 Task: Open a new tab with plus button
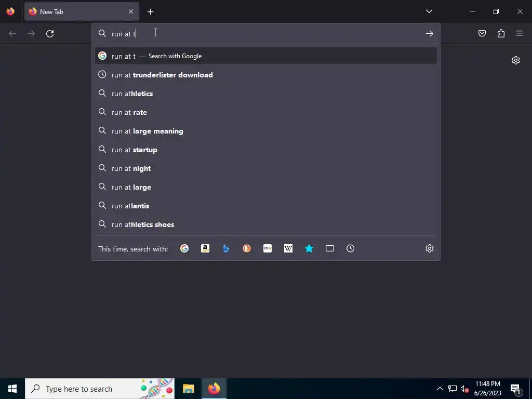(150, 12)
